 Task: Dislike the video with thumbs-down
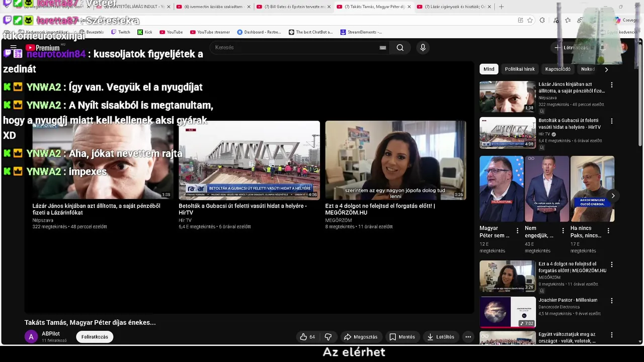[328, 337]
